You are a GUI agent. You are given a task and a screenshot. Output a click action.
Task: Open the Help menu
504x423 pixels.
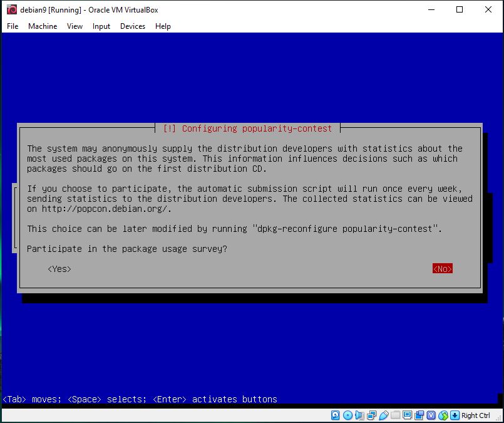(163, 26)
